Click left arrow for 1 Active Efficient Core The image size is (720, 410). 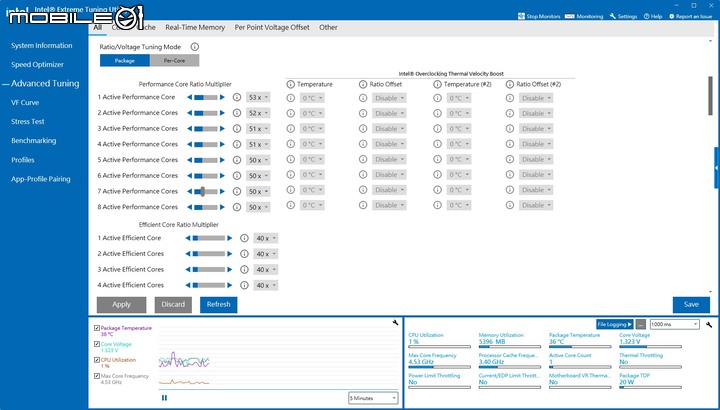188,238
